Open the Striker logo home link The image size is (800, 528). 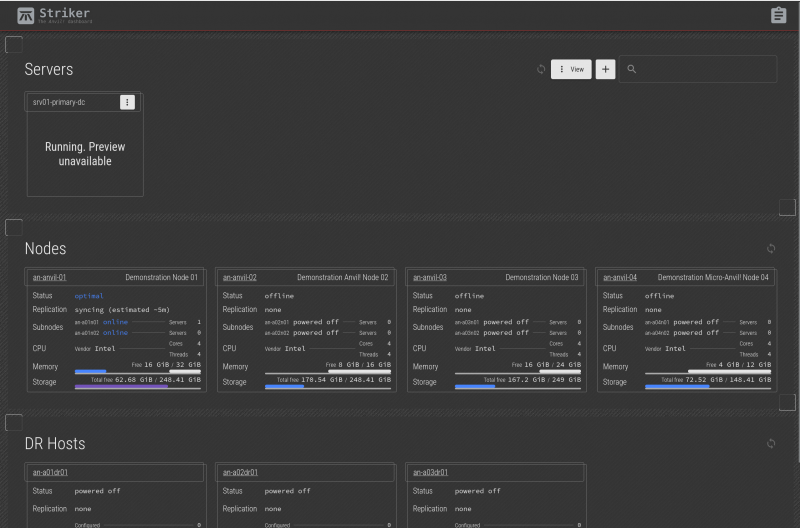[54, 15]
